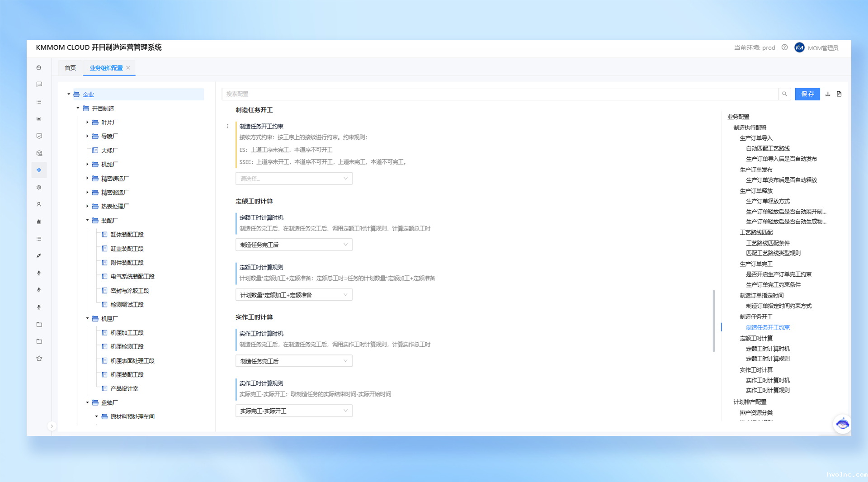The height and width of the screenshot is (482, 868).
Task: Open the chat message sidebar icon
Action: click(39, 85)
